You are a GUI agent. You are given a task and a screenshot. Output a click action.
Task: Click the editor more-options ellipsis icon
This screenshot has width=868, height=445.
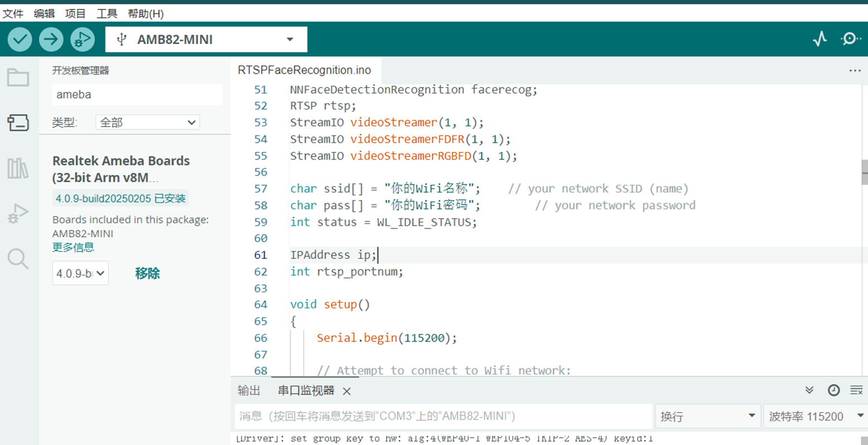(x=855, y=70)
